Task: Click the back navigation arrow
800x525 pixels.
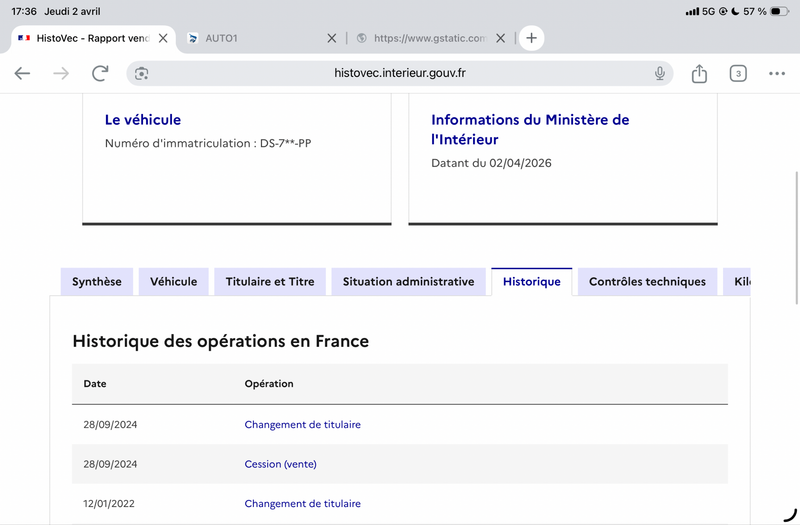Action: pos(23,73)
